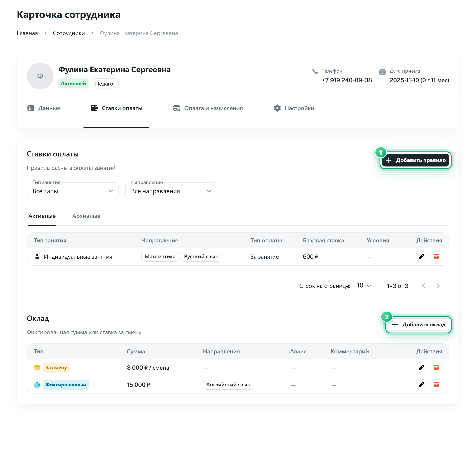Click the За смену type badge
This screenshot has height=474, width=476.
56,367
